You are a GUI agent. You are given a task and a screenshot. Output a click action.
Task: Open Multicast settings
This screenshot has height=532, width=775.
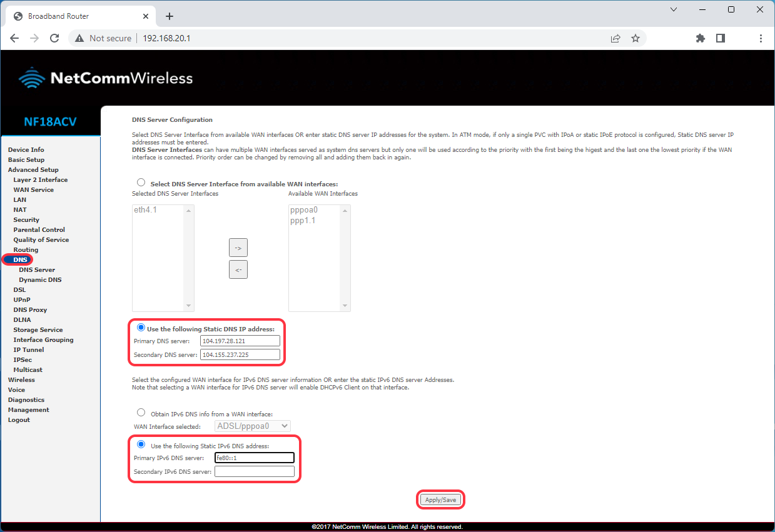click(28, 369)
